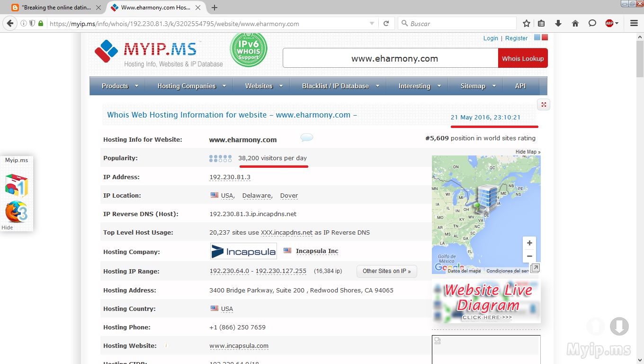The height and width of the screenshot is (364, 644).
Task: Click the Other Sites on IP button
Action: (x=386, y=271)
